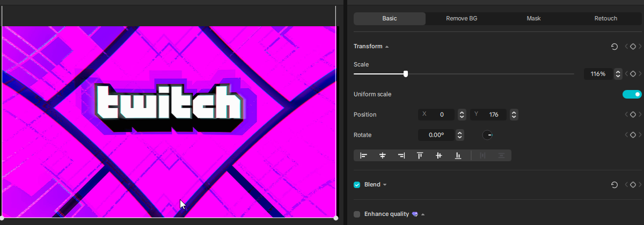Click the Position Y value field
The width and height of the screenshot is (644, 225).
489,115
